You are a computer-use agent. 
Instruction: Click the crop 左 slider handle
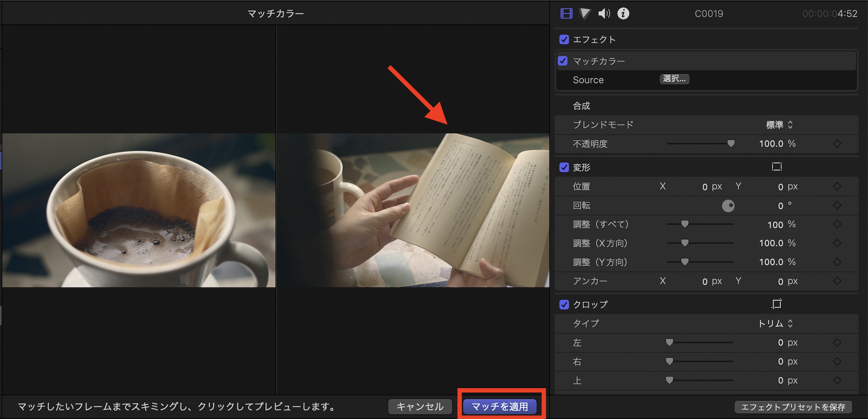(x=669, y=342)
